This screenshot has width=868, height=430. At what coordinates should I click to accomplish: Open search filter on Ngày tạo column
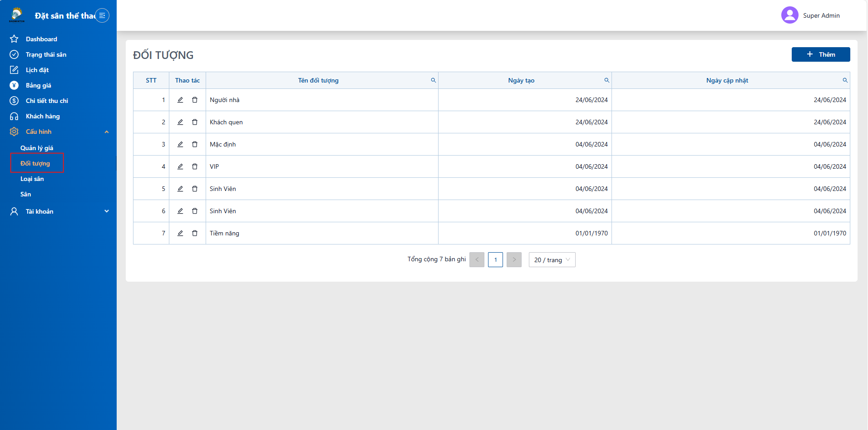[x=607, y=80]
